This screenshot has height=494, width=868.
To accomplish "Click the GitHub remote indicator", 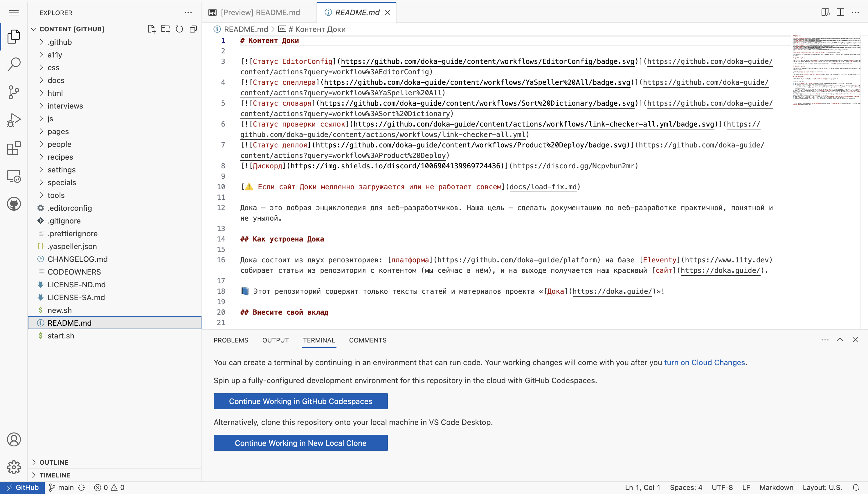I will point(22,488).
